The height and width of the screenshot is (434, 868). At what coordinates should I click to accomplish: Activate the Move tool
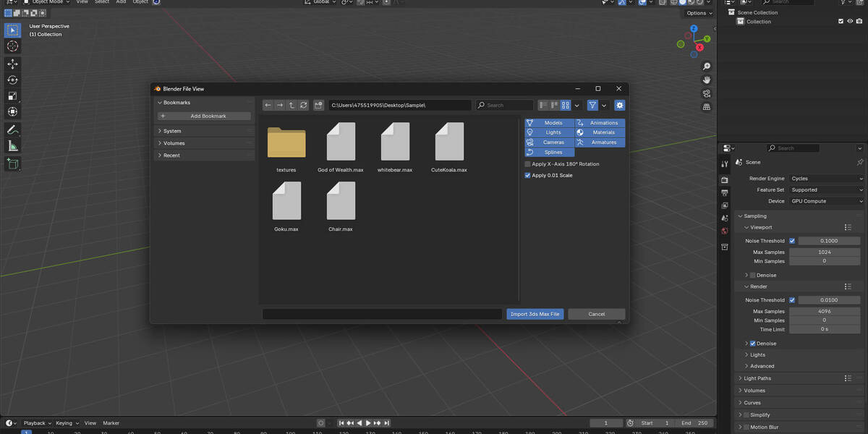12,64
